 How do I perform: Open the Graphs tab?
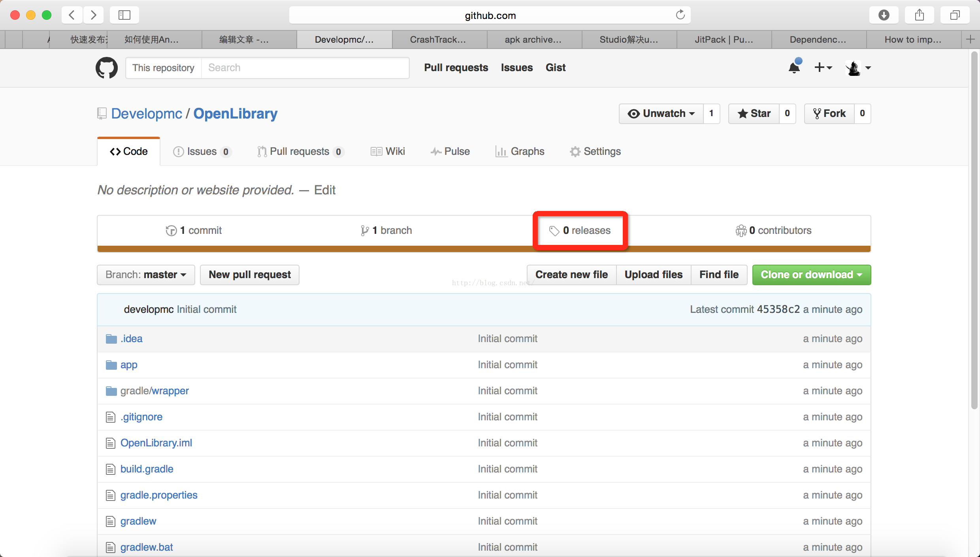[x=520, y=151]
